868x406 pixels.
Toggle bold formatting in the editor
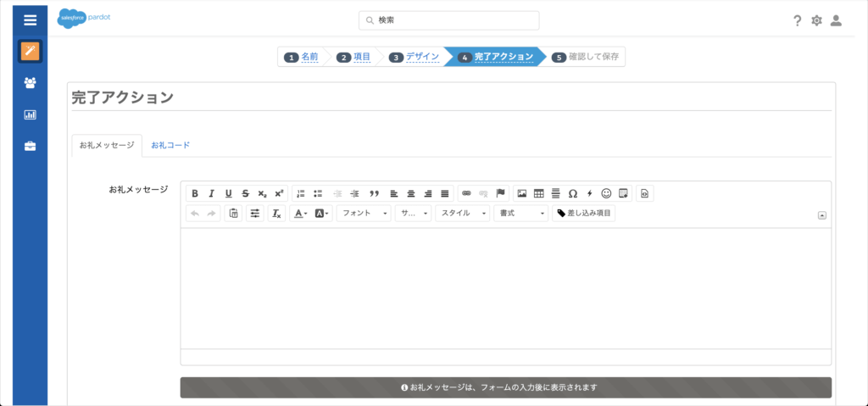coord(195,193)
